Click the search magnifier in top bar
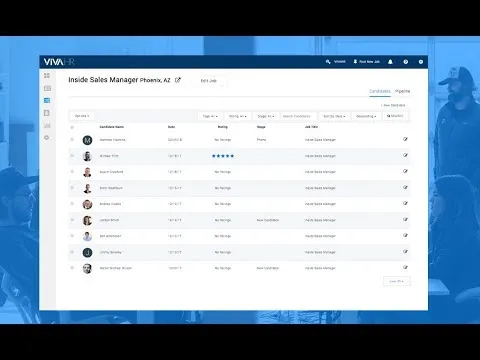Screen dimensions: 480x360 pyautogui.click(x=328, y=62)
